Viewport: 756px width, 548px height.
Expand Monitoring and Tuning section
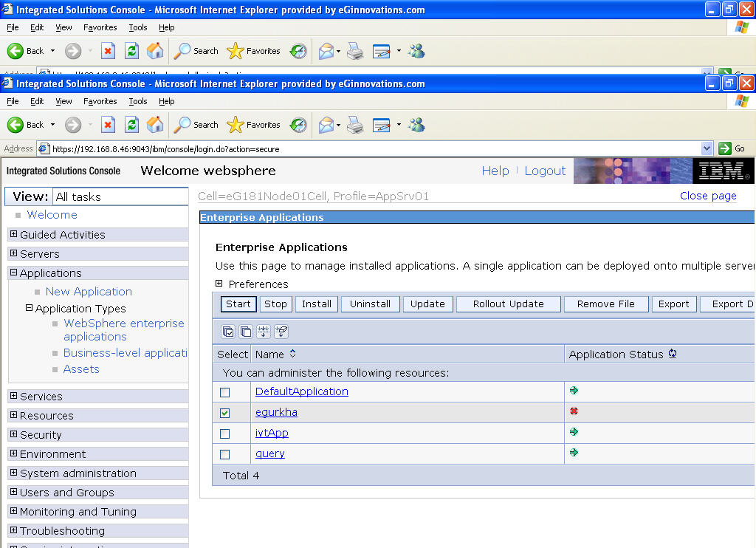coord(13,511)
